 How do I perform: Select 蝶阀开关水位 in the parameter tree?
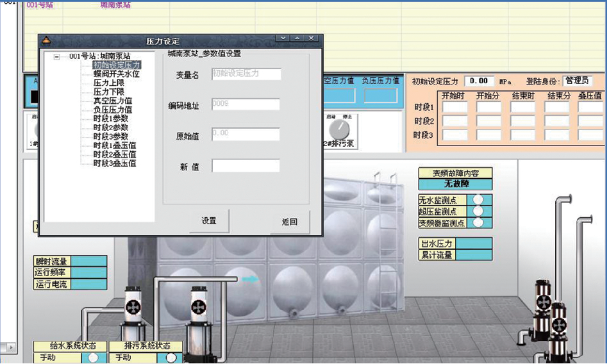(x=116, y=74)
